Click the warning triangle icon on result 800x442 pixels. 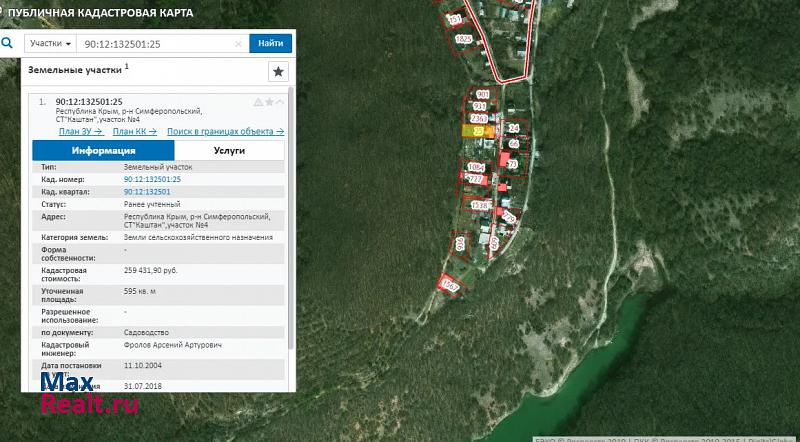click(x=257, y=102)
